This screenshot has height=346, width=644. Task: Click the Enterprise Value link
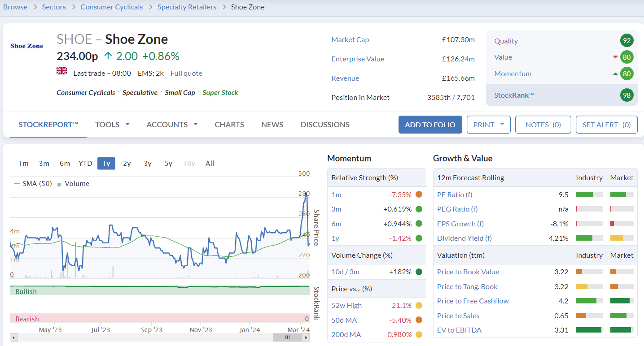tap(358, 59)
